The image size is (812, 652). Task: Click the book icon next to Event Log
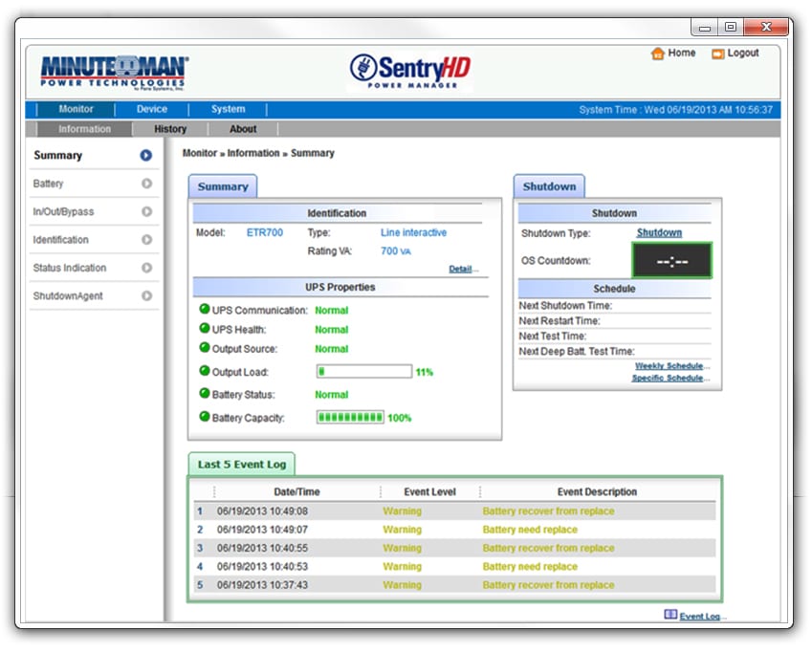(670, 614)
